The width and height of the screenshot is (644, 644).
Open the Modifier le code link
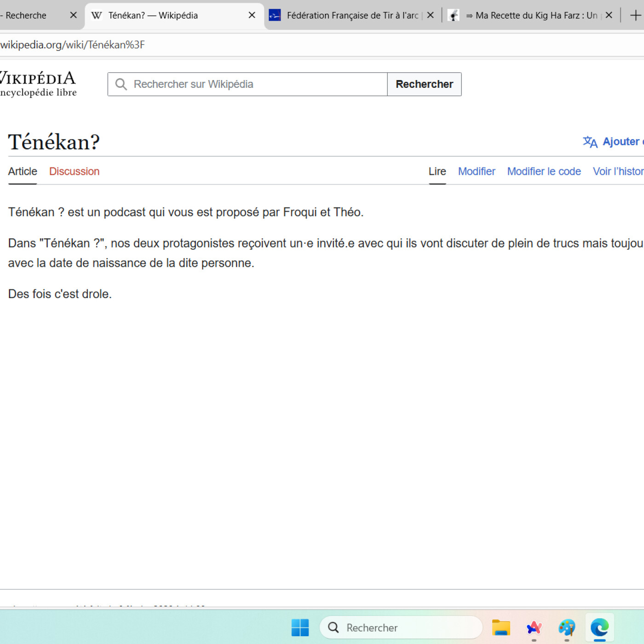pyautogui.click(x=544, y=171)
